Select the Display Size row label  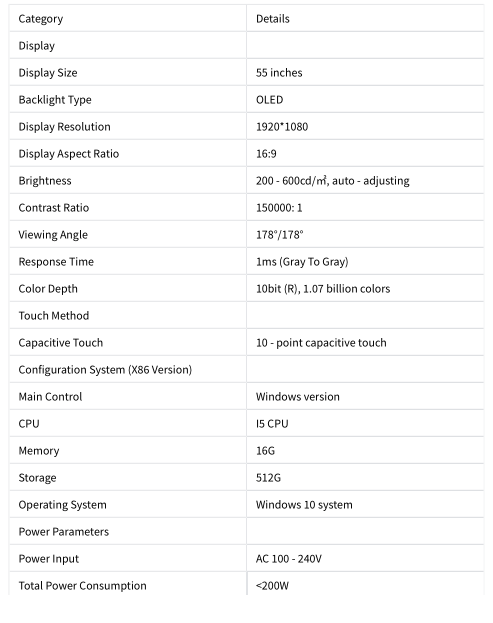coord(48,73)
